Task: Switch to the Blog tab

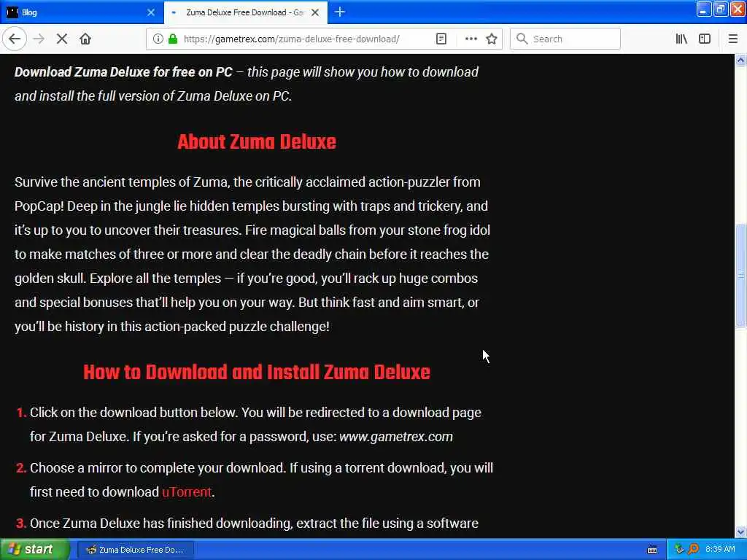Action: [x=82, y=12]
